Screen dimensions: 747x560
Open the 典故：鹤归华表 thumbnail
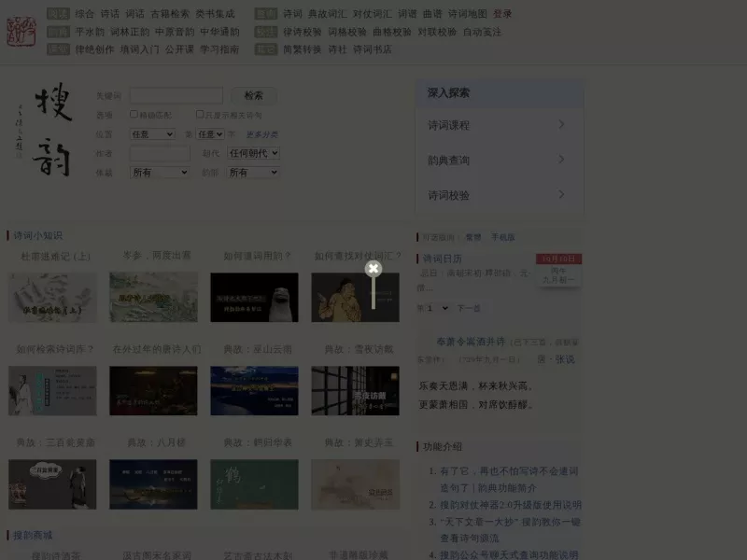click(254, 484)
